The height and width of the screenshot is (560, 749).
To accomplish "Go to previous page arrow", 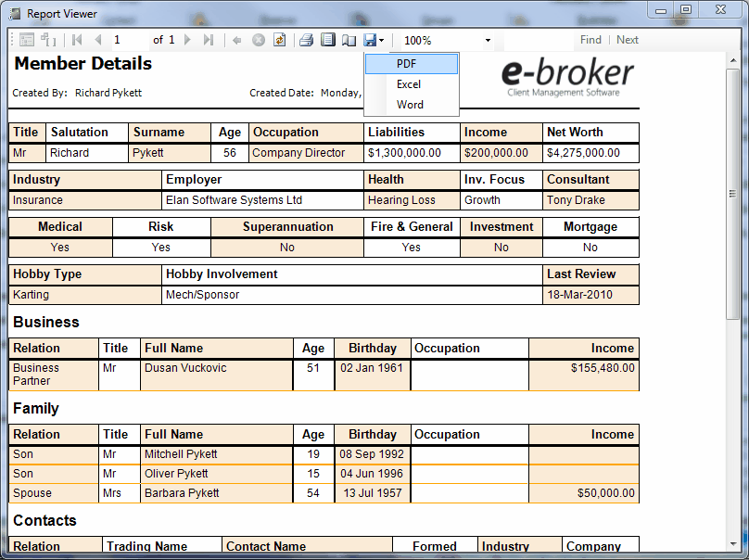I will click(x=98, y=40).
